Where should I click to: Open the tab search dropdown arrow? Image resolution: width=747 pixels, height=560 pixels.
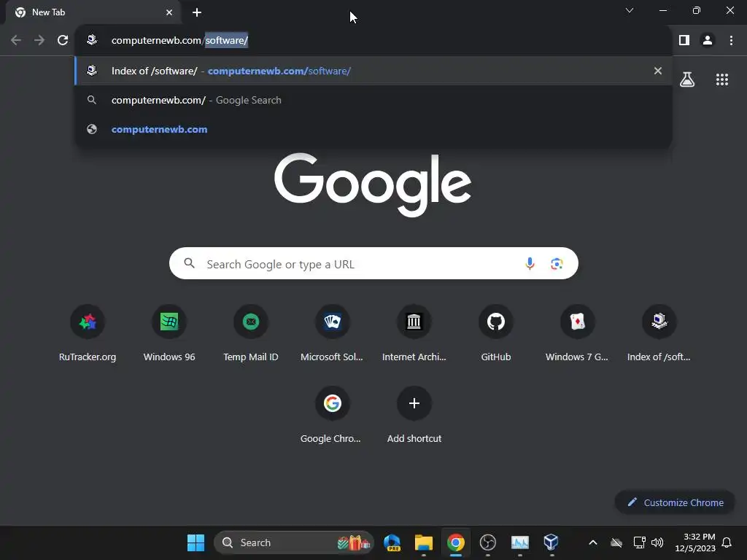click(630, 10)
